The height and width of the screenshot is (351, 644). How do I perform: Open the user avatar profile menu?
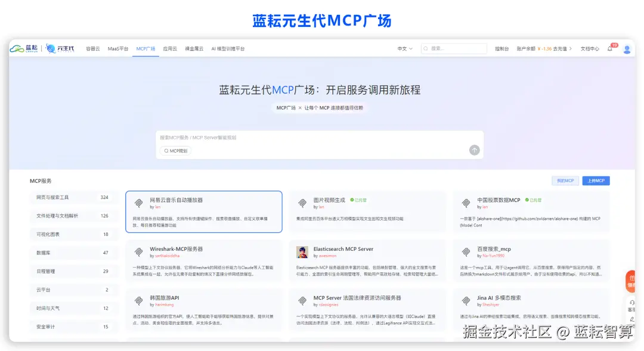coord(627,49)
